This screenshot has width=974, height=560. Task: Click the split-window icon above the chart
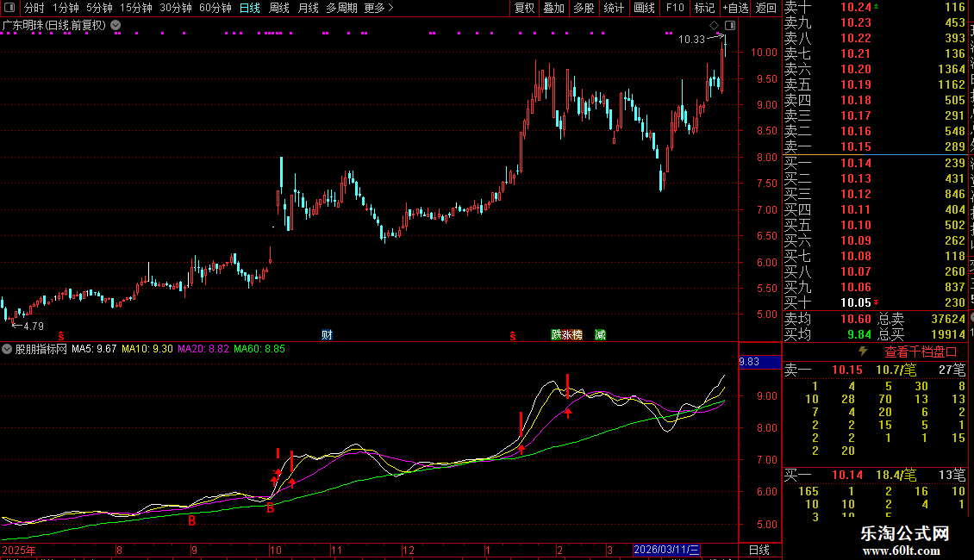pyautogui.click(x=730, y=26)
